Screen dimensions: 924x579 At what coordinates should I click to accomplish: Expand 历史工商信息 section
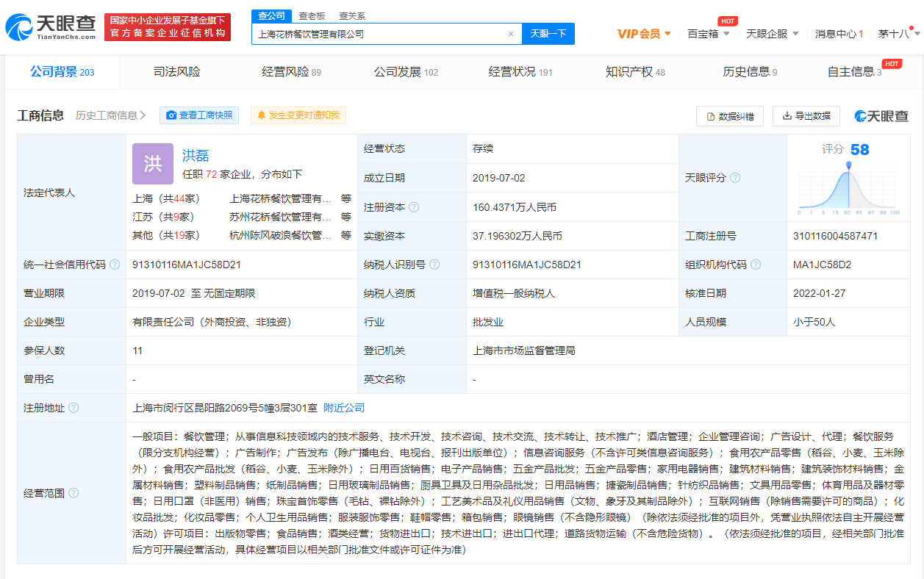(110, 115)
